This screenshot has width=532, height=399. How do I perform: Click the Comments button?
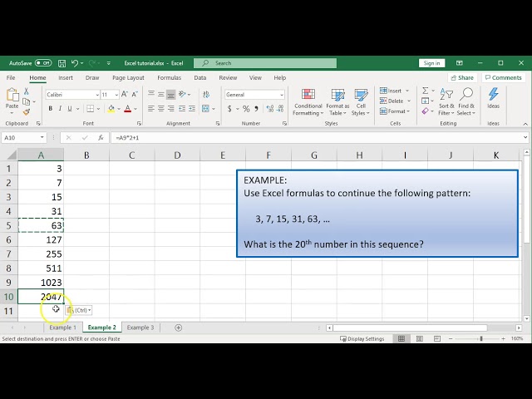(x=504, y=77)
